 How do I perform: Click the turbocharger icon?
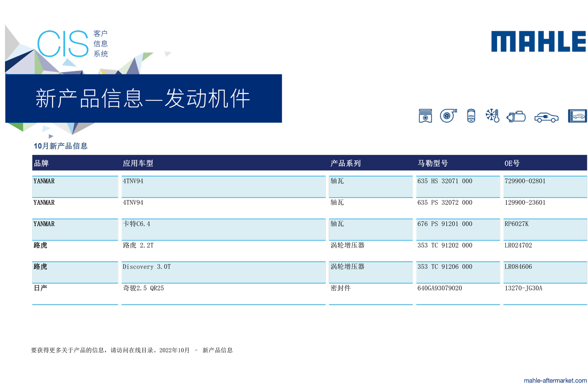(448, 116)
